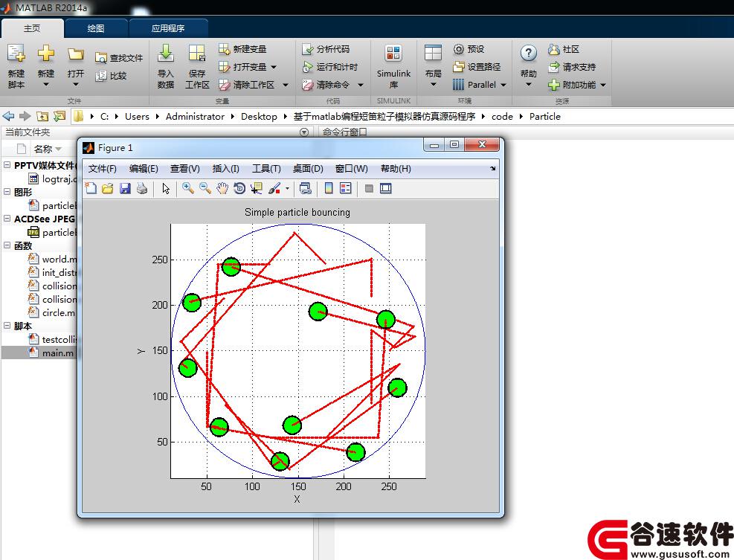Click Request Support (请求支持)
This screenshot has height=560, width=734.
[x=572, y=67]
